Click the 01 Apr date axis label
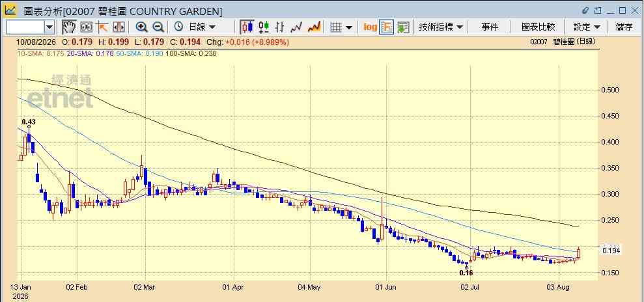 point(233,288)
